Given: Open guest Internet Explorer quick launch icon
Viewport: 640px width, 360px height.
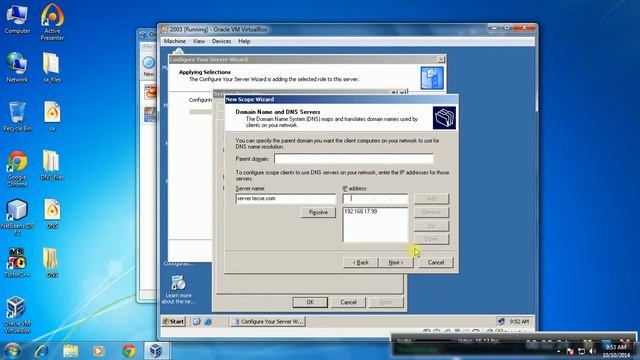Looking at the screenshot, I should click(208, 322).
